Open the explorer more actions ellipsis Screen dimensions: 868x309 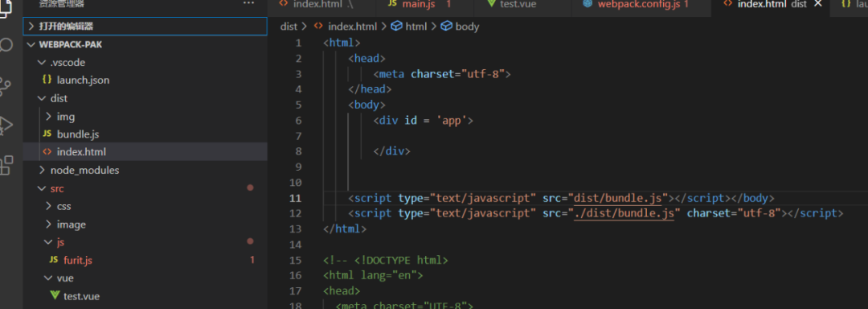pyautogui.click(x=249, y=3)
